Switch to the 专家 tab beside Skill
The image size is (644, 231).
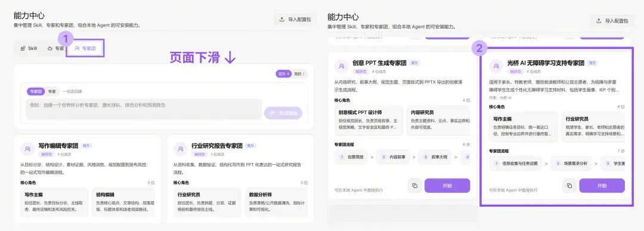click(x=56, y=48)
